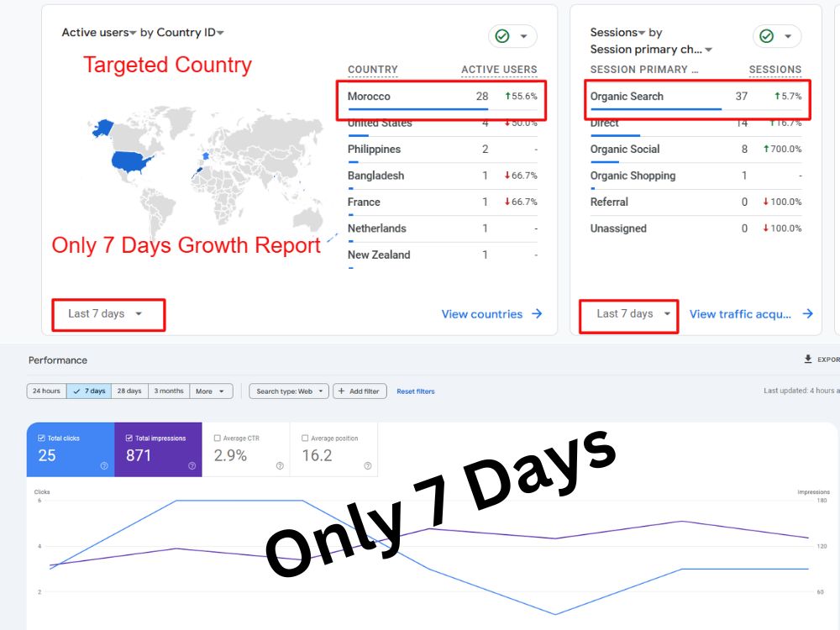
Task: Select the Netherlands country row
Action: click(442, 228)
